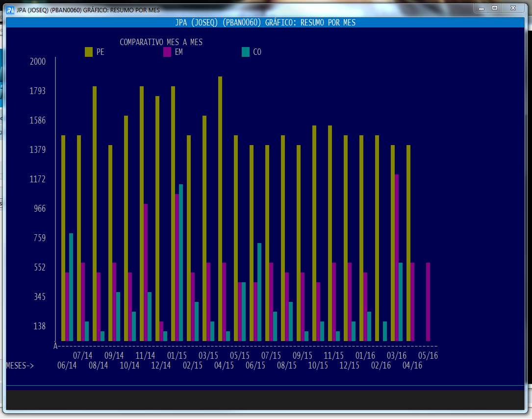Click the JPA application icon in title bar
The width and height of the screenshot is (532, 419).
(10, 10)
